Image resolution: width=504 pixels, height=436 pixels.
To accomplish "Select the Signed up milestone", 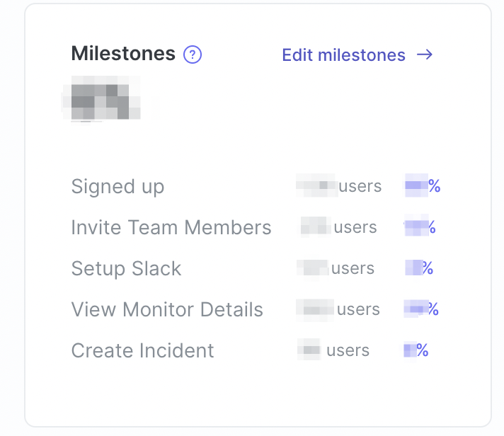I will point(118,186).
